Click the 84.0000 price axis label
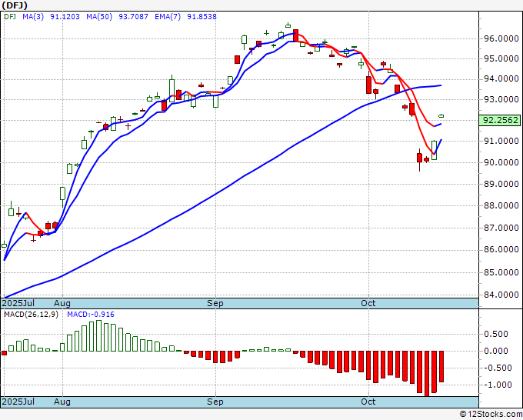This screenshot has height=420, width=523. (501, 295)
